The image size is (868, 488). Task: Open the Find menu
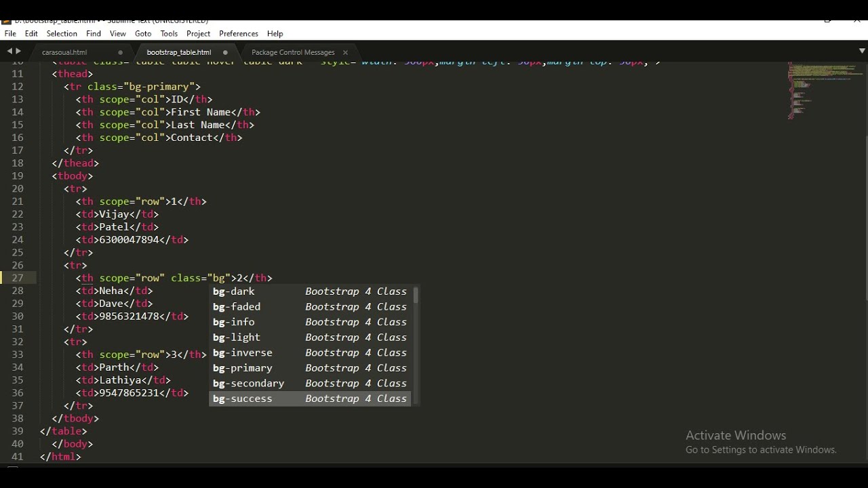(x=94, y=33)
